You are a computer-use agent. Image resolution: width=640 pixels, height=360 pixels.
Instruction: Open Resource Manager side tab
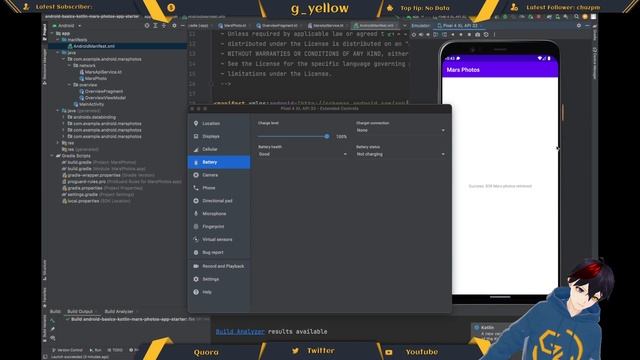coord(44,66)
